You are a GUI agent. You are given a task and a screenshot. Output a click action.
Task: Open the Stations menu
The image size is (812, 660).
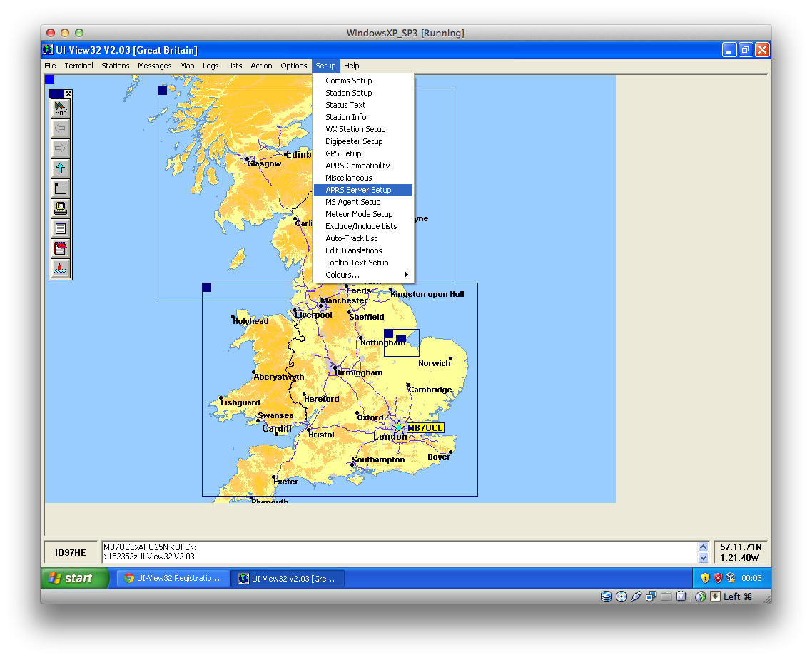click(116, 66)
